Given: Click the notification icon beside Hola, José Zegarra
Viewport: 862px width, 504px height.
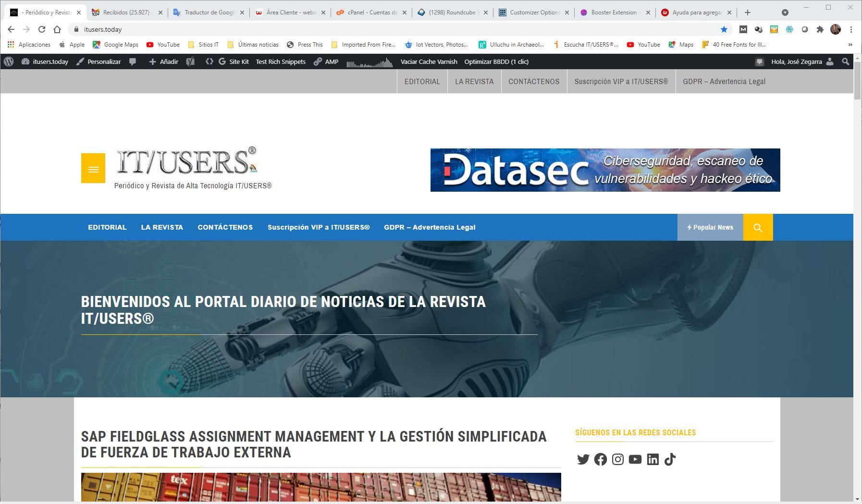Looking at the screenshot, I should click(x=759, y=61).
